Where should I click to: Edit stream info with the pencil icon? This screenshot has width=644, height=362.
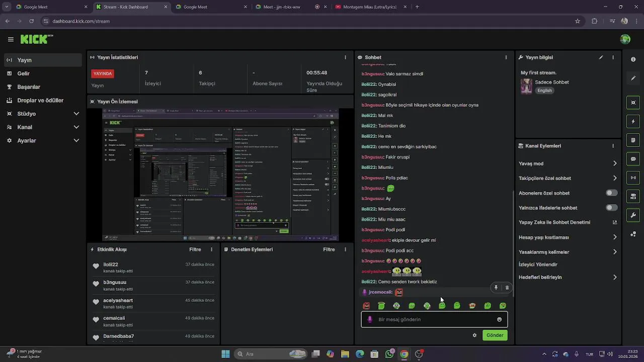(x=601, y=57)
